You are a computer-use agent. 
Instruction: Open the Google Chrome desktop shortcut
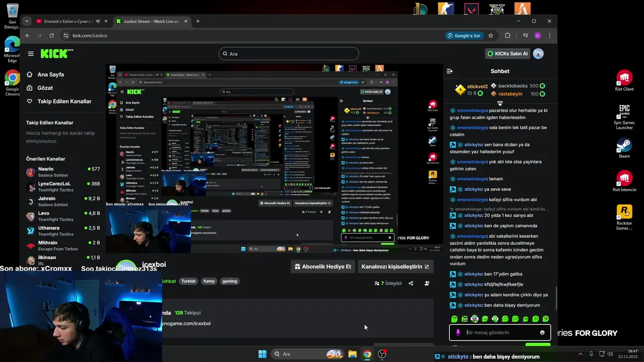(12, 83)
